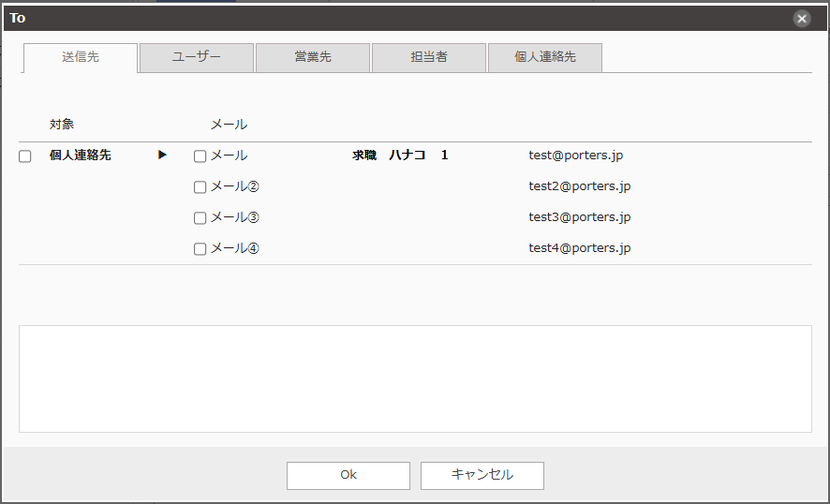The image size is (830, 504).
Task: Confirm with the Ok button
Action: 348,475
